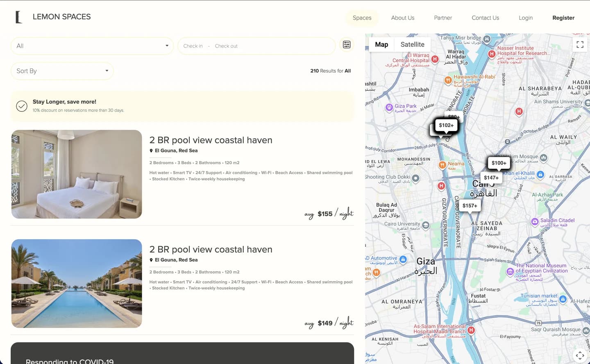The image size is (590, 364).
Task: Click the Check in date field
Action: pyautogui.click(x=193, y=46)
